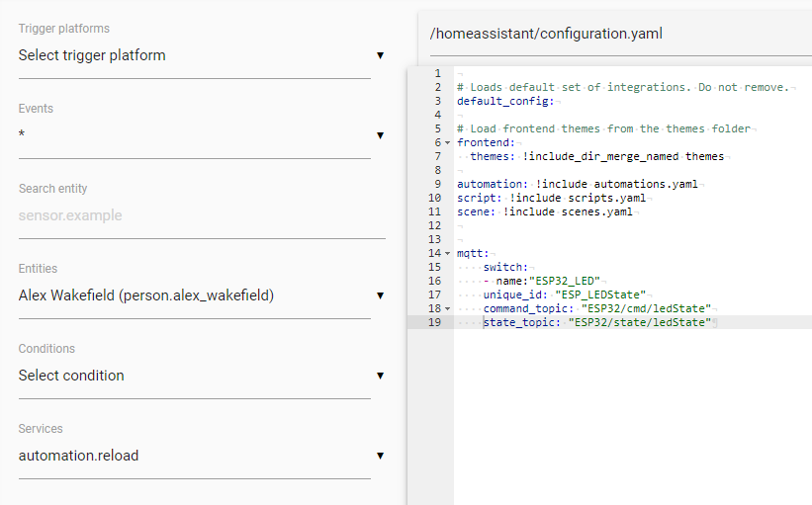
Task: Click the name "ESP32_LED" line
Action: click(542, 281)
